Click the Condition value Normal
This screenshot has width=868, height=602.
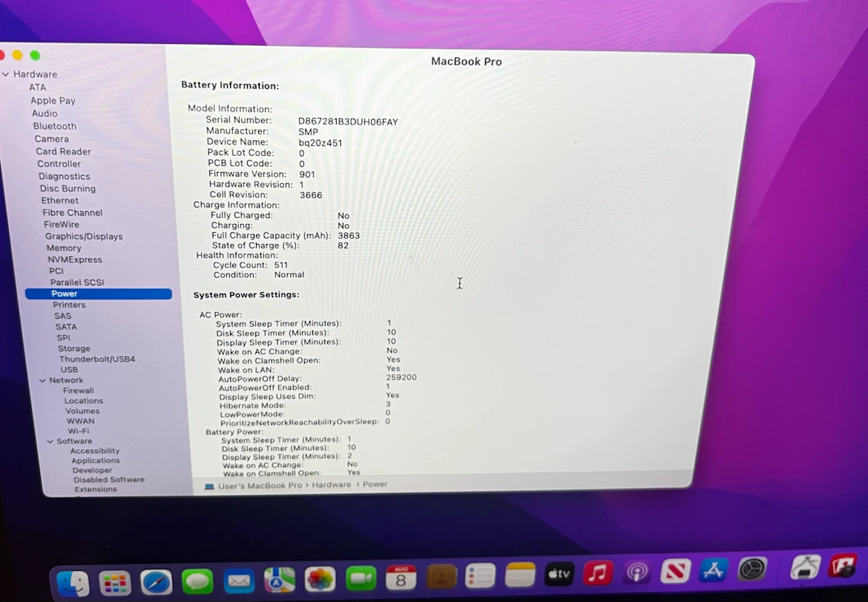[289, 274]
